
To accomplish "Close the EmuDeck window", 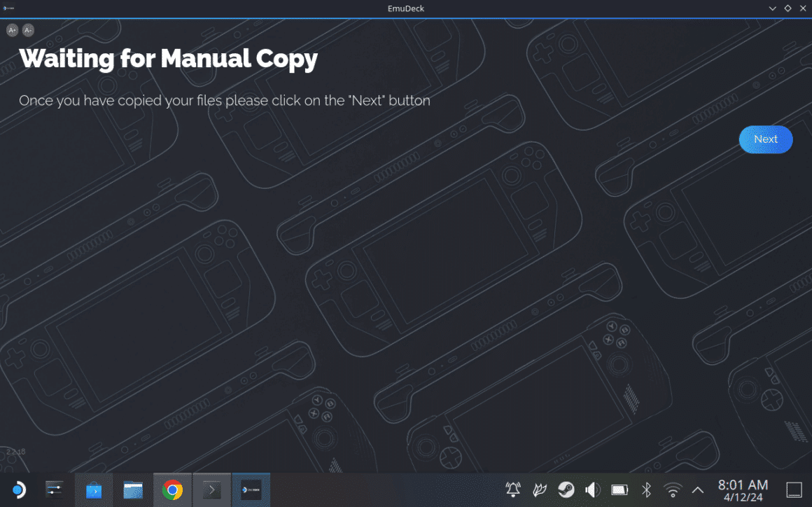I will [x=803, y=8].
